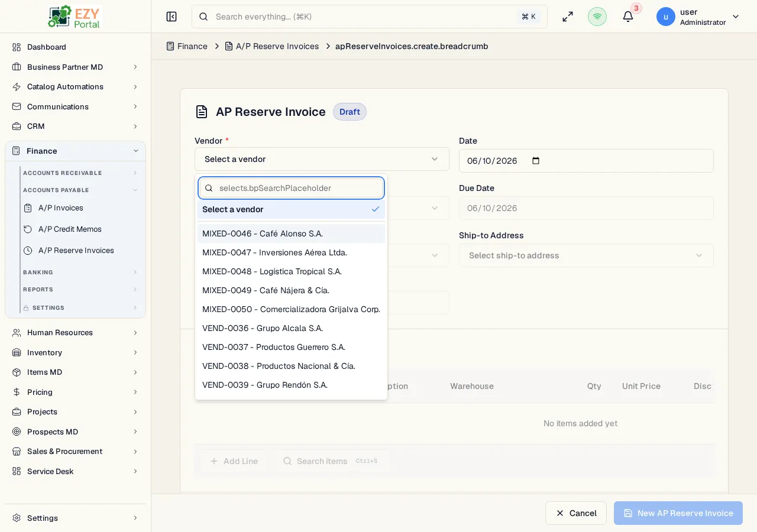Select vendor MIXED-0049 - Café Nájera & Cía.
Viewport: 757px width, 532px height.
point(291,290)
